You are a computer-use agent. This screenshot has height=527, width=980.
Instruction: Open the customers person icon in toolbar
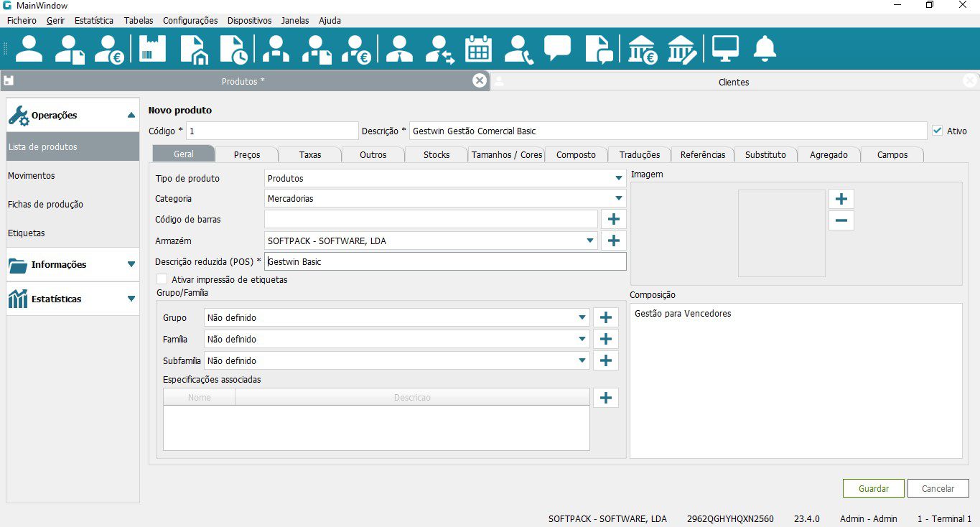(29, 49)
